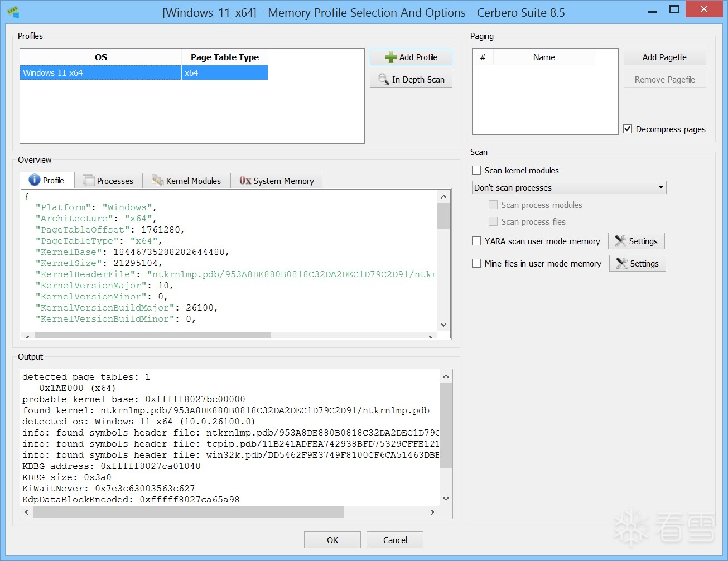
Task: Click the Cancel button
Action: coord(395,540)
